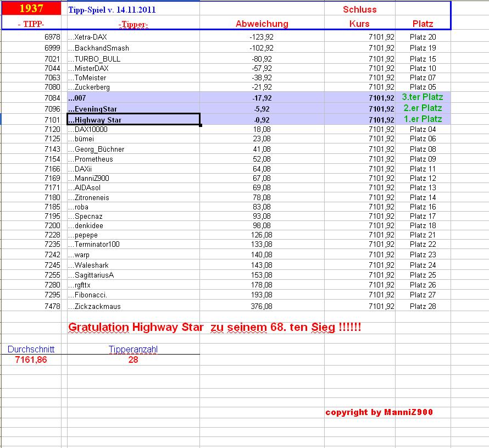Image resolution: width=489 pixels, height=448 pixels.
Task: Select the tipp value 7101
Action: coord(52,120)
